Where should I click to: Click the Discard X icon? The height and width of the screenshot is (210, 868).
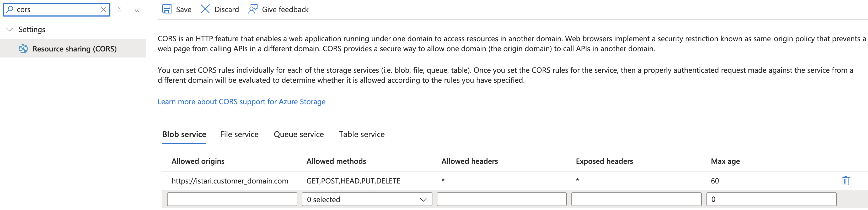[x=205, y=9]
